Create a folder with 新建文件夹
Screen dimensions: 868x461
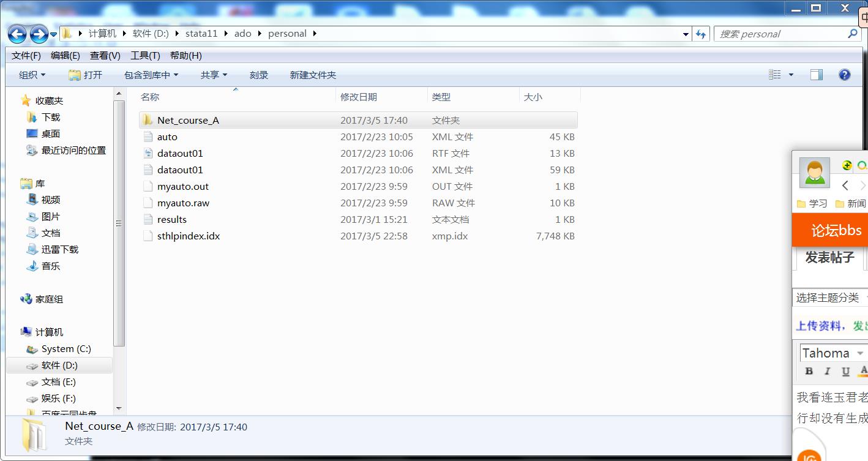(313, 75)
